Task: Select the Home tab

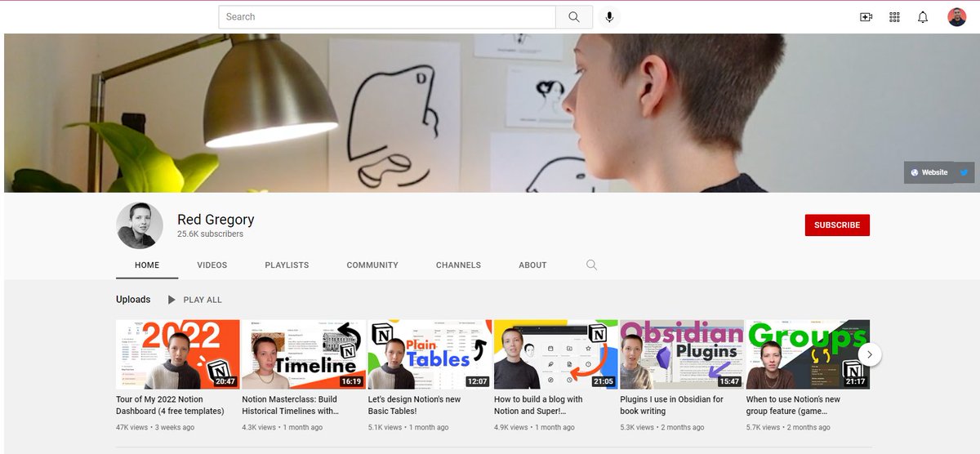Action: [x=147, y=265]
